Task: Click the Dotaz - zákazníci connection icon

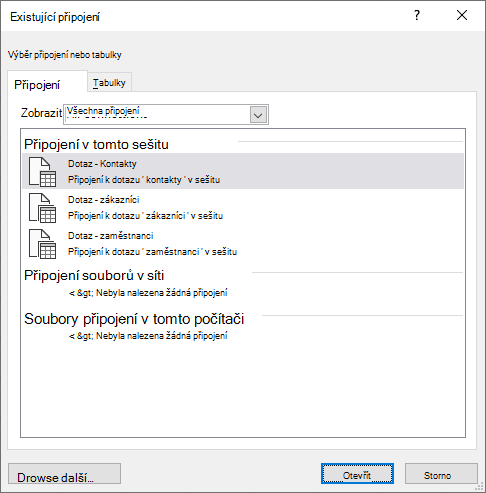Action: 42,208
